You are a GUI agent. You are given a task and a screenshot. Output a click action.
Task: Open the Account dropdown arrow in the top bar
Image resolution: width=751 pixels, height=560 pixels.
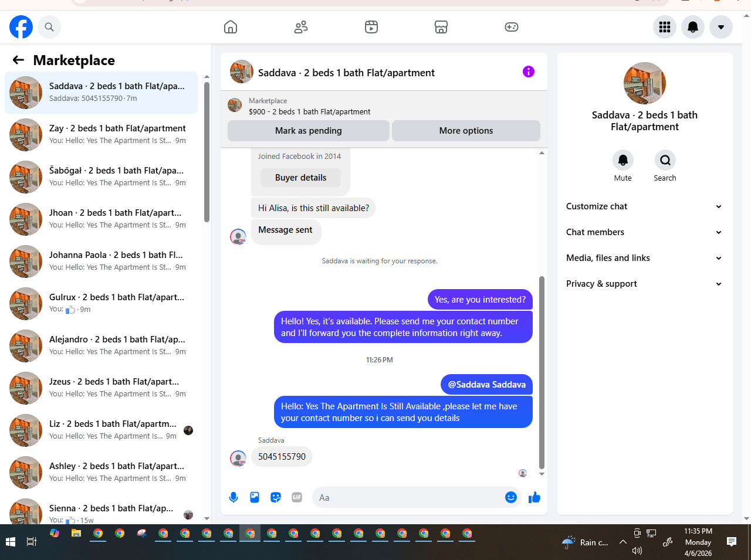721,27
